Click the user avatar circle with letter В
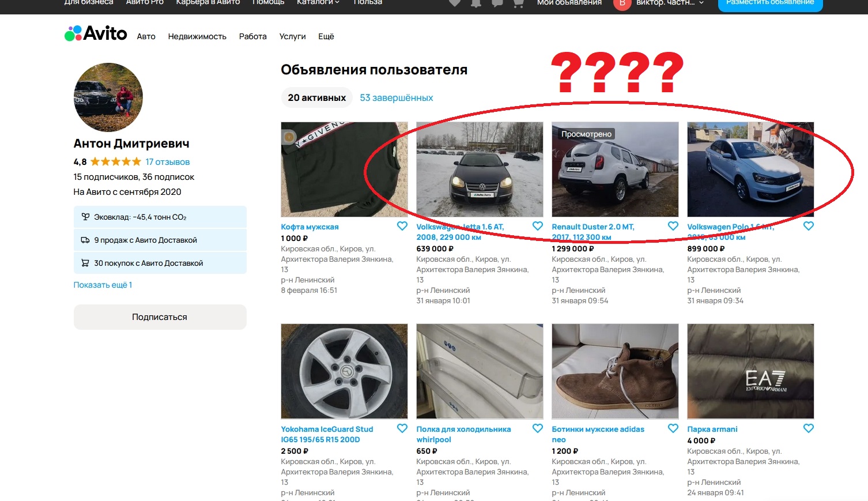 pyautogui.click(x=621, y=3)
